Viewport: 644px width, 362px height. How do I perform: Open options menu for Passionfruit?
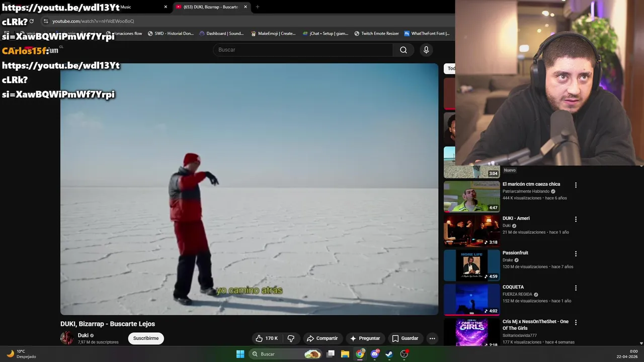point(576,254)
